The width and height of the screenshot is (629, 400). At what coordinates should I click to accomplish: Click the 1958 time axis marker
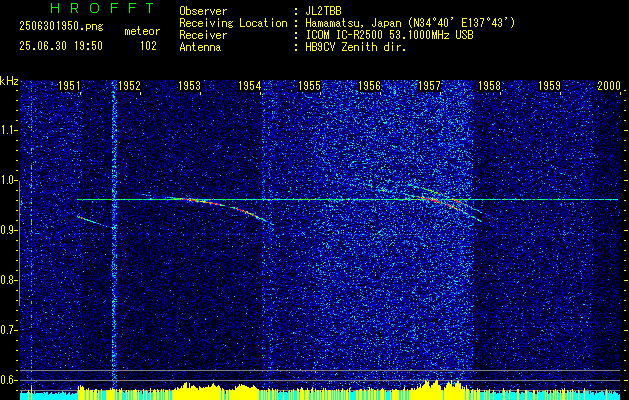pos(489,85)
